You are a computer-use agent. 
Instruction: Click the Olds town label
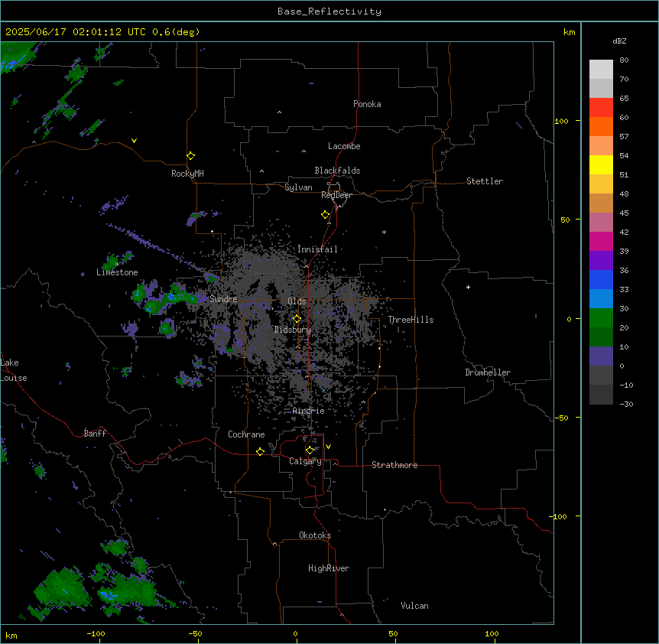click(x=297, y=301)
